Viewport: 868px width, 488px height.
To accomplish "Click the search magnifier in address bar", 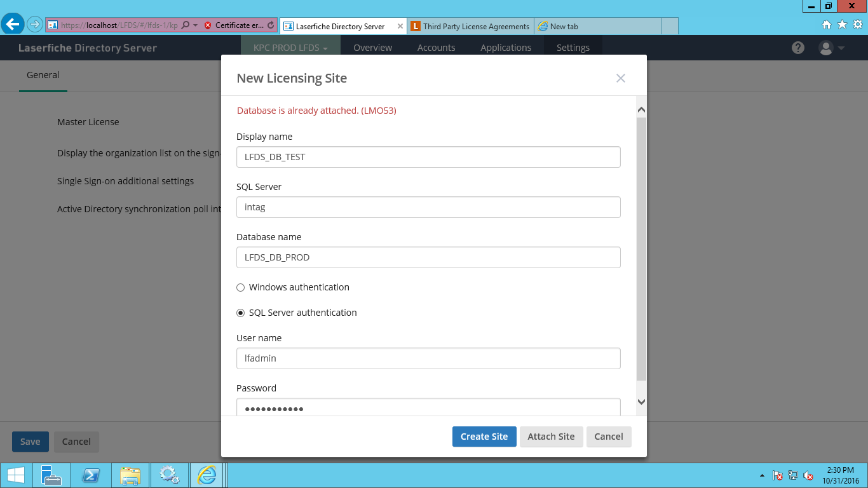I will 186,25.
